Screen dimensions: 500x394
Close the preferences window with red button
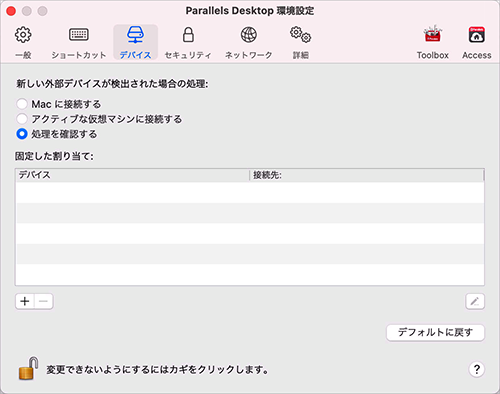tap(11, 11)
